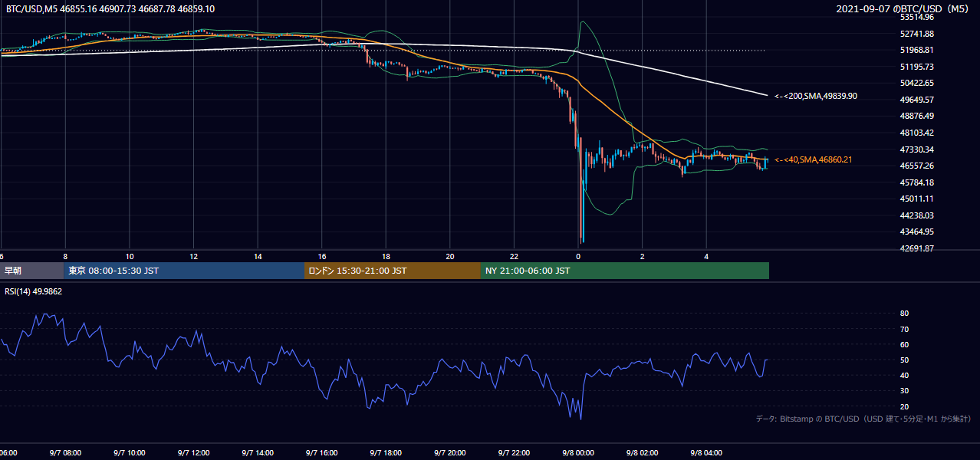
Task: Click the 9/7 18:00 time label
Action: point(386,453)
